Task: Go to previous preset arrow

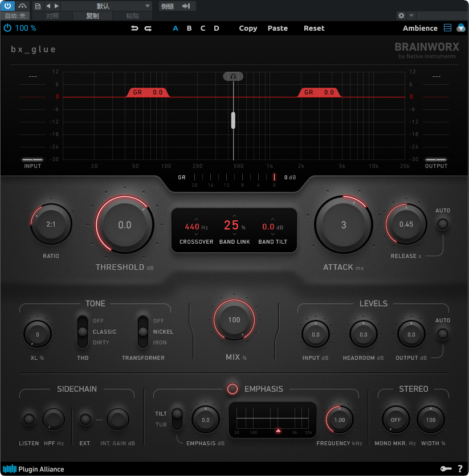Action: coord(48,6)
